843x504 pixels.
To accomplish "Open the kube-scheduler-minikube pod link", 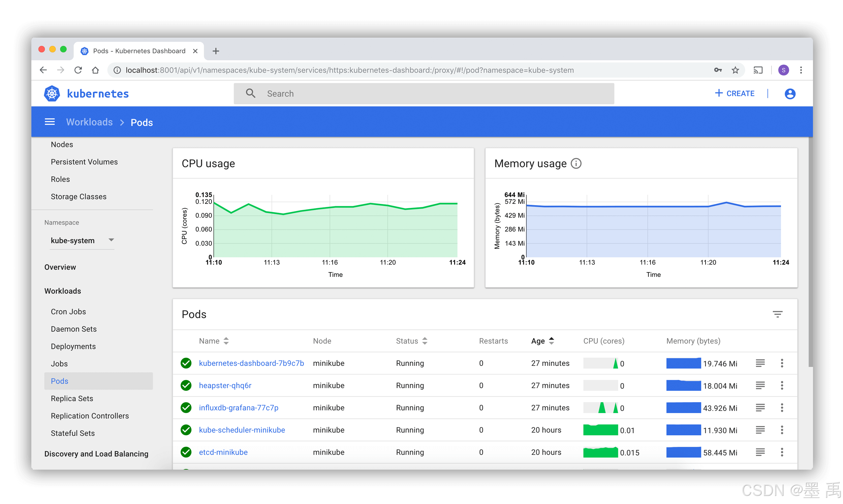I will pos(242,430).
